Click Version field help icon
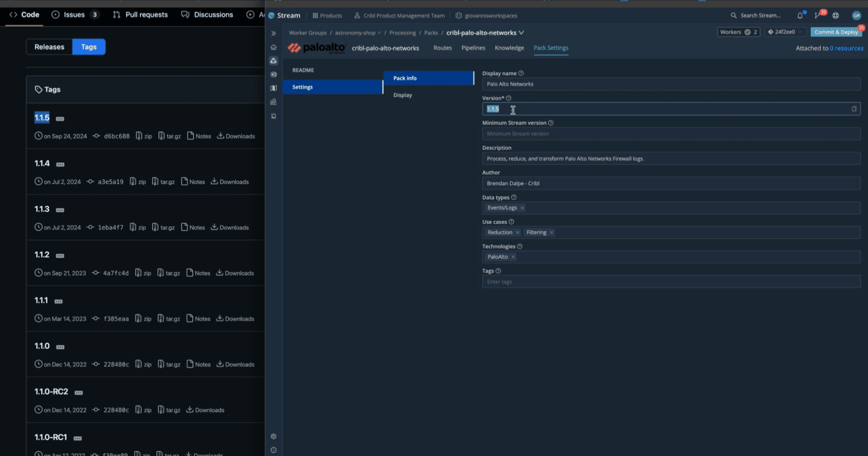Viewport: 868px width, 456px height. 509,98
